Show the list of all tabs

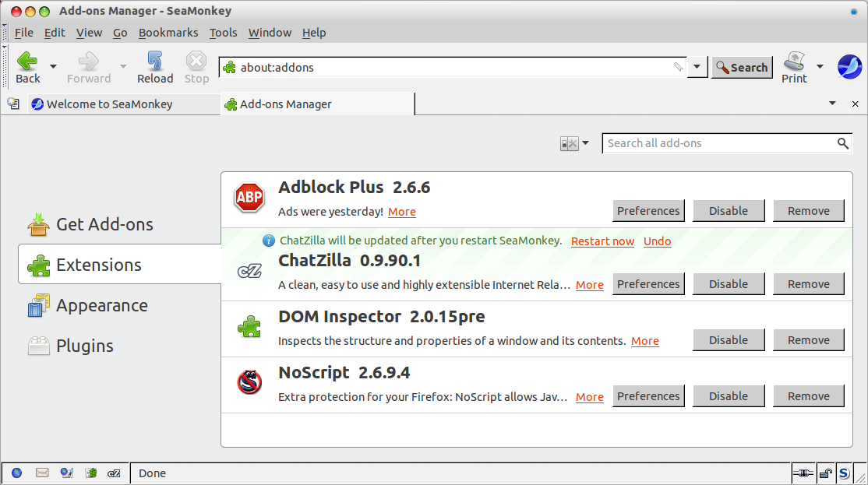click(832, 104)
